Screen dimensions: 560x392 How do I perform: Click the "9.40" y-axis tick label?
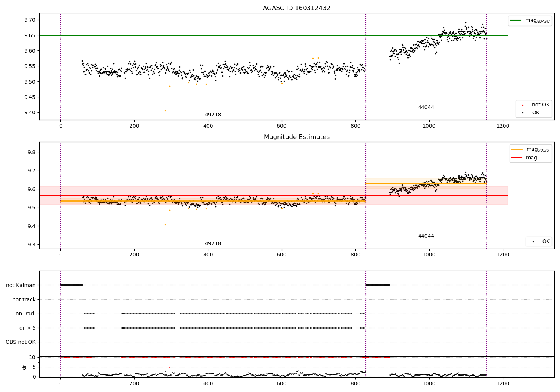coord(29,113)
